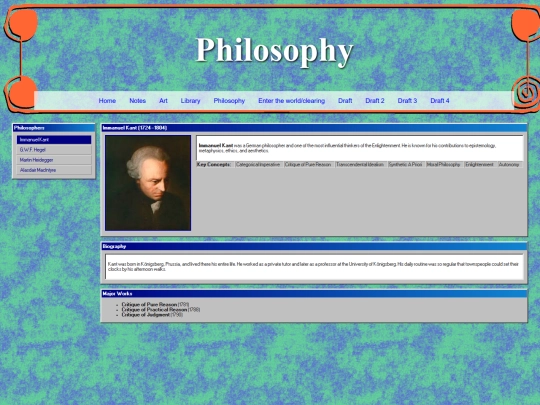The width and height of the screenshot is (540, 405).
Task: Click the Enlightenment concept tag
Action: (x=479, y=165)
